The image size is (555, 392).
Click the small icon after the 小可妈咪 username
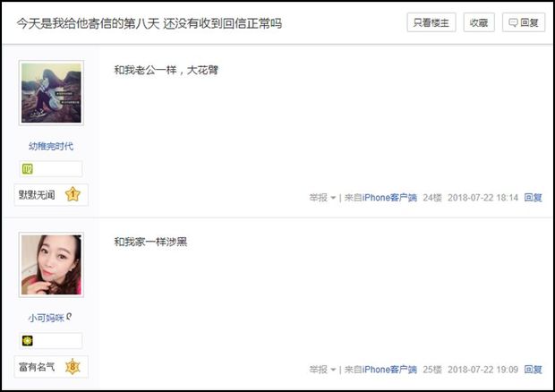point(69,317)
